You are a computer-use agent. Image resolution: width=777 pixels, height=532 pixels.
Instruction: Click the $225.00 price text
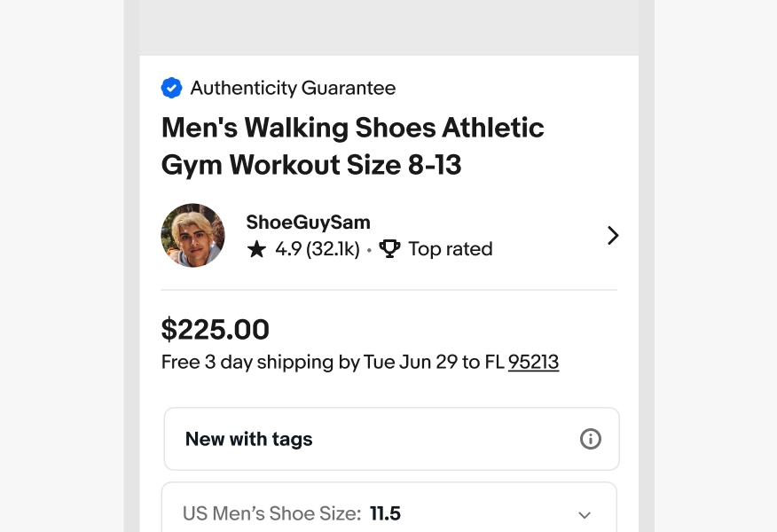pyautogui.click(x=215, y=329)
